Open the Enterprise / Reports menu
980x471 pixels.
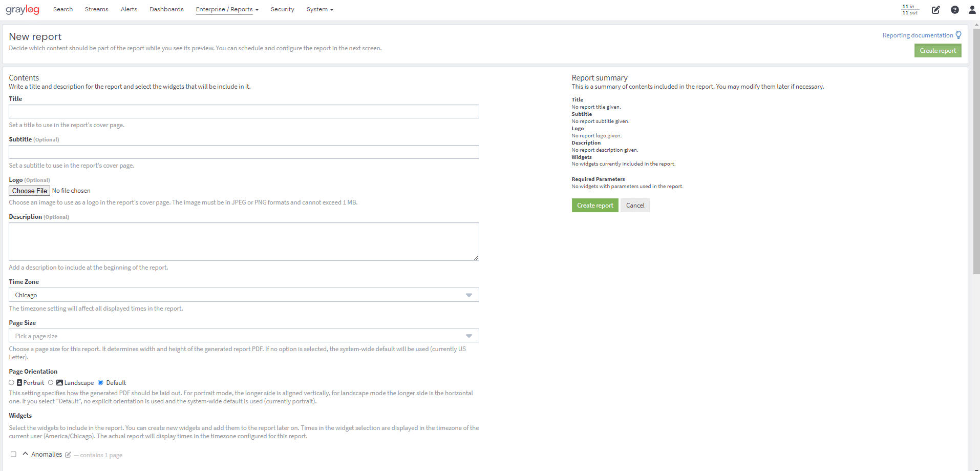tap(227, 9)
